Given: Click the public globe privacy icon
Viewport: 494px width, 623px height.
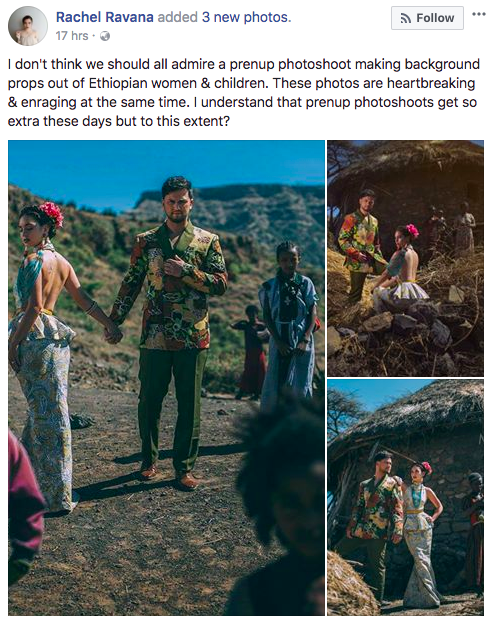Looking at the screenshot, I should click(x=105, y=36).
